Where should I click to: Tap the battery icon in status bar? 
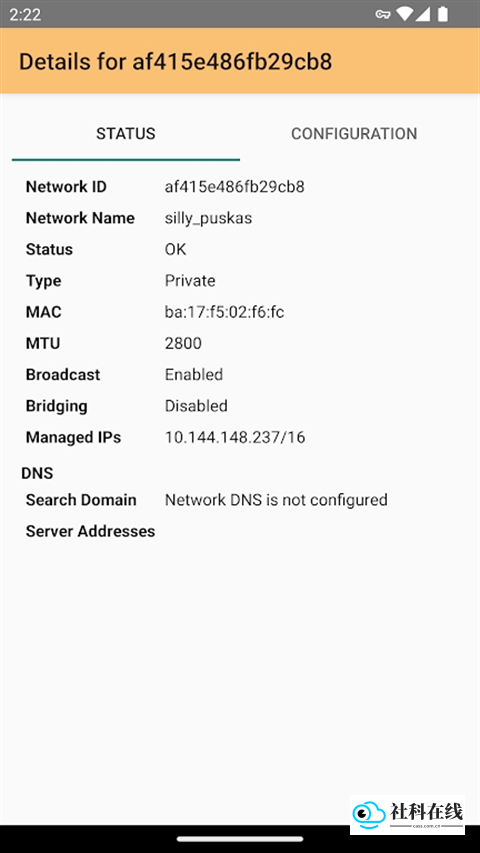click(x=443, y=14)
